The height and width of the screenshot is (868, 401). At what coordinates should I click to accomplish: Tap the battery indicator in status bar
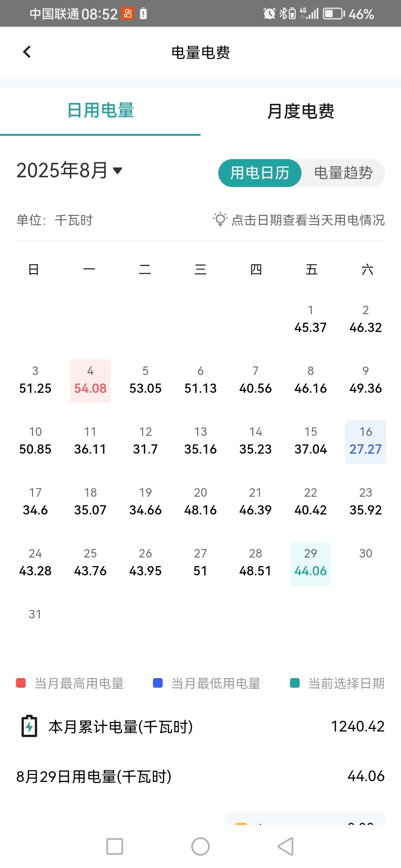[333, 14]
